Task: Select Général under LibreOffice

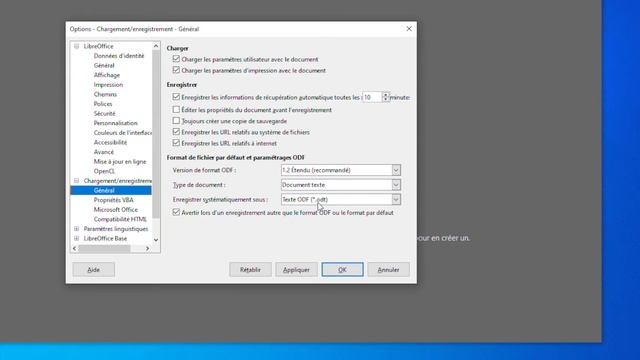Action: (104, 65)
